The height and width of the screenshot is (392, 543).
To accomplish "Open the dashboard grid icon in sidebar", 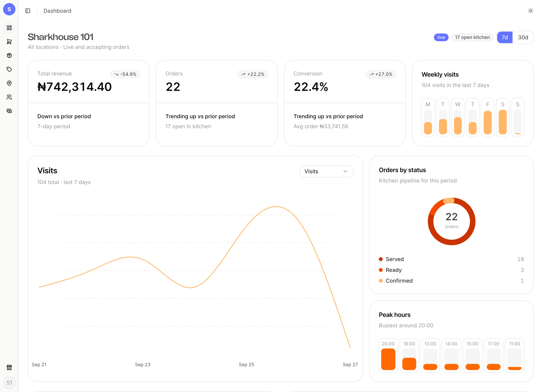I will [x=9, y=28].
